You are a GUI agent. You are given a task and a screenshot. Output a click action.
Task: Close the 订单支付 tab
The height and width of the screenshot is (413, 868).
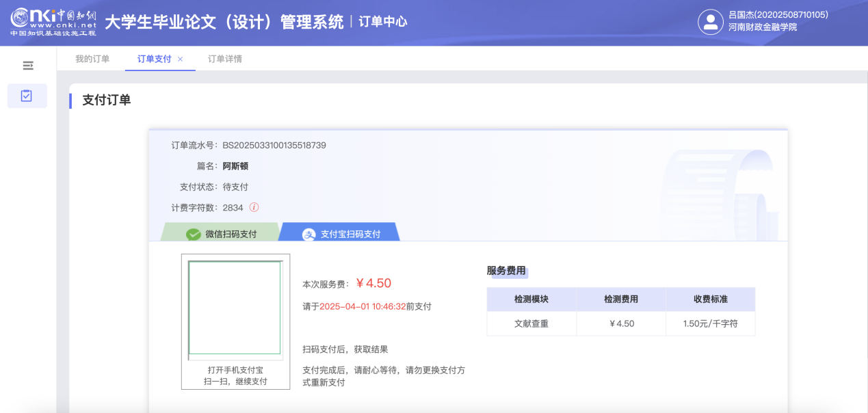pos(181,59)
